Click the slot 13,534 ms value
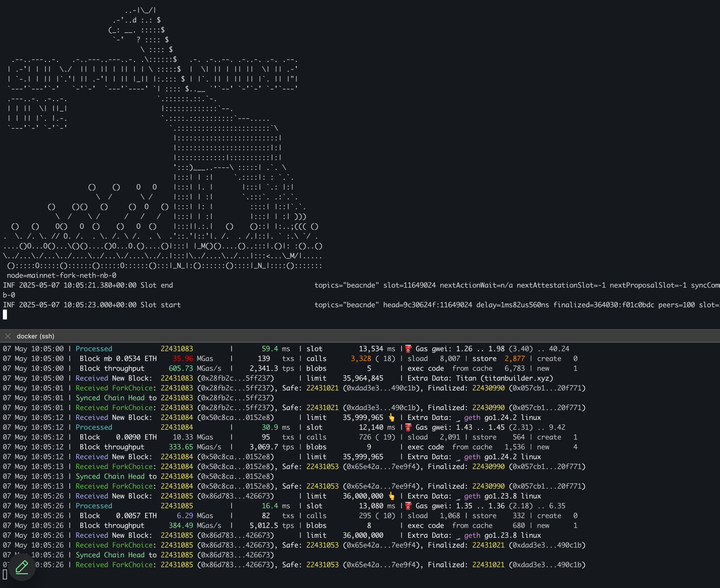The image size is (720, 588). [377, 349]
